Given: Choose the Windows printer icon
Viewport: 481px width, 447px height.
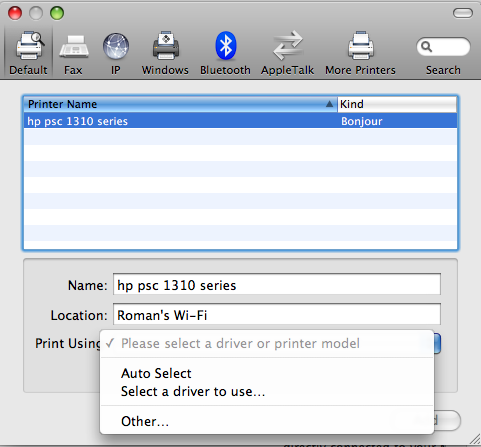Looking at the screenshot, I should tap(166, 46).
